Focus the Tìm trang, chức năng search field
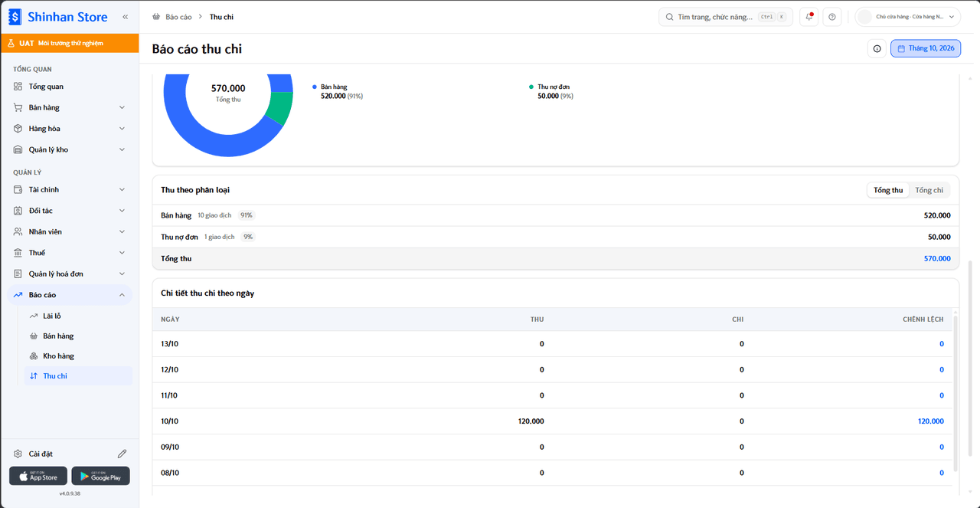The image size is (980, 508). click(726, 17)
